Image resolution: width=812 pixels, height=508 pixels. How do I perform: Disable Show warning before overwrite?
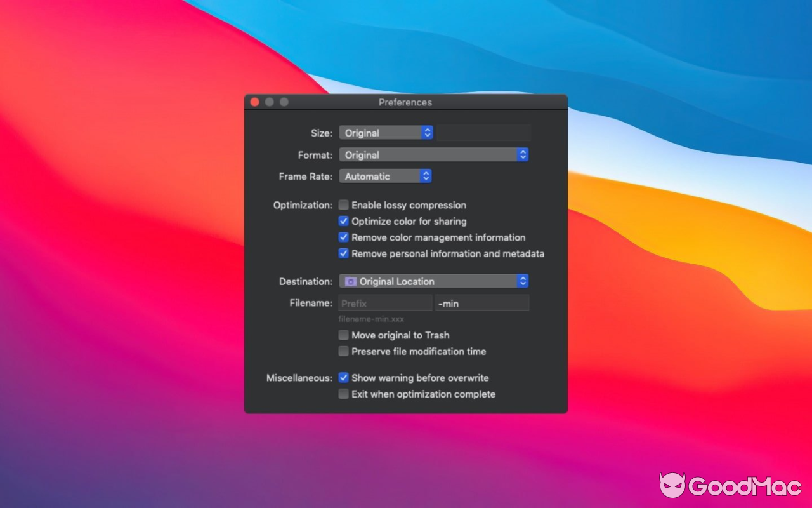(x=343, y=377)
